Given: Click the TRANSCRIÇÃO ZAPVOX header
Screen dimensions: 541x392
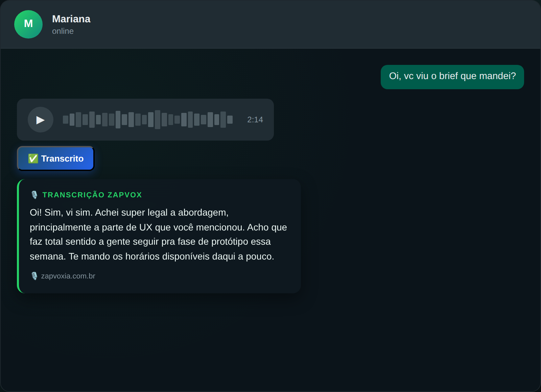Looking at the screenshot, I should [92, 195].
